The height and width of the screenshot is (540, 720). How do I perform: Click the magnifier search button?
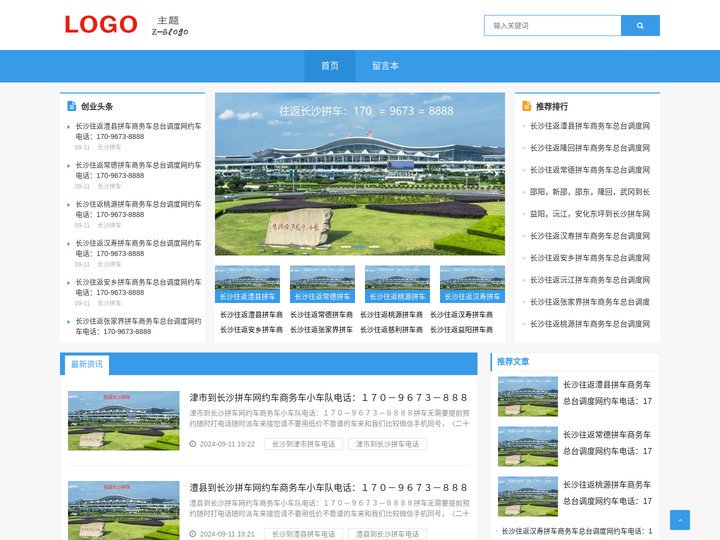click(x=640, y=26)
